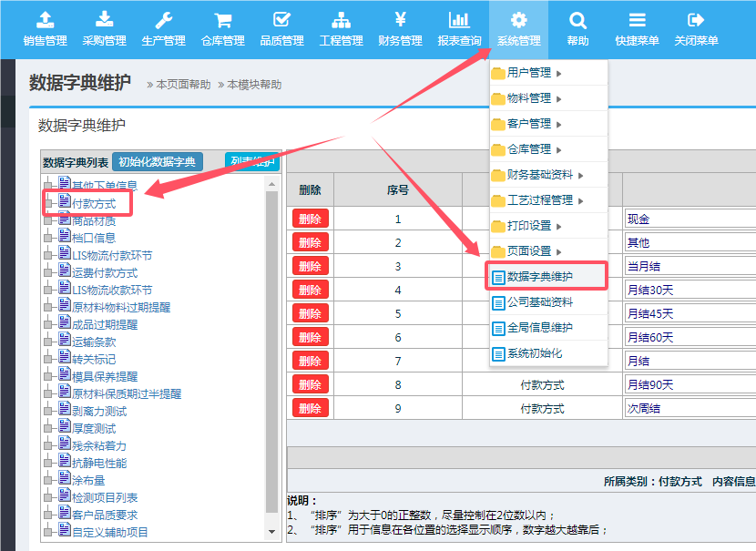Select 数据字典维护 from the system menu
This screenshot has width=756, height=551.
click(x=539, y=277)
